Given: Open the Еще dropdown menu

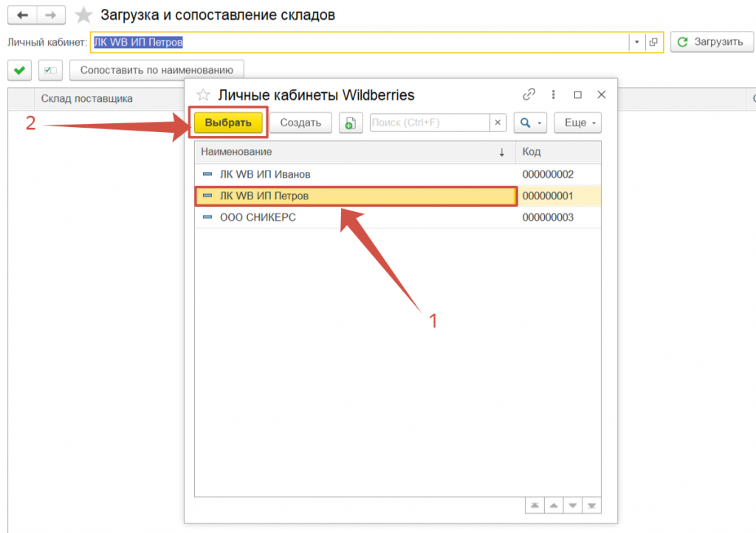Looking at the screenshot, I should click(577, 123).
